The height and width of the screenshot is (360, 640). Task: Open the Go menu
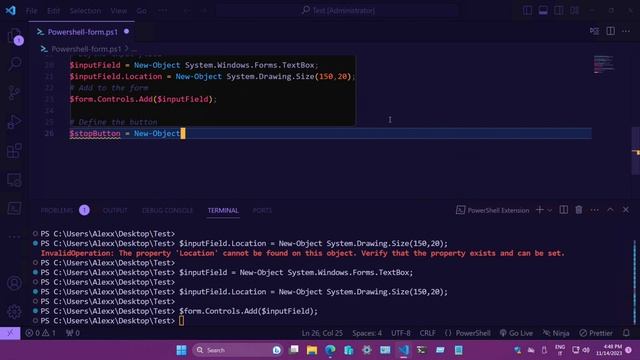142,11
